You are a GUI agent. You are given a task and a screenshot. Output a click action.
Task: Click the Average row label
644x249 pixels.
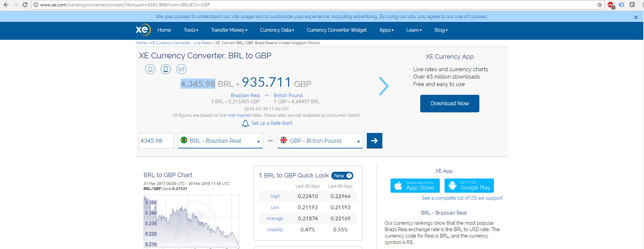coord(275,219)
